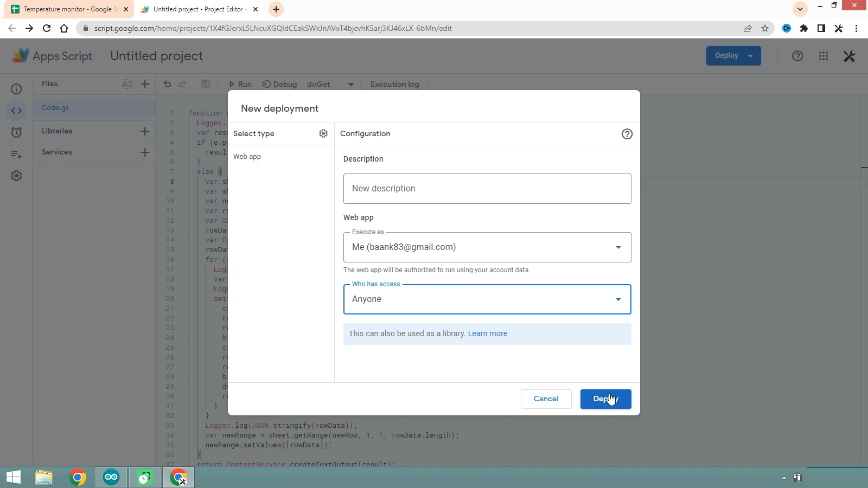Open the Executions list icon
Viewport: 868px width, 488px height.
coord(16,155)
